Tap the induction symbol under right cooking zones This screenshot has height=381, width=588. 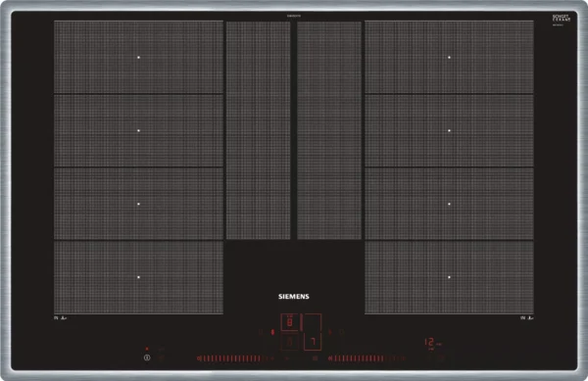[x=527, y=318]
